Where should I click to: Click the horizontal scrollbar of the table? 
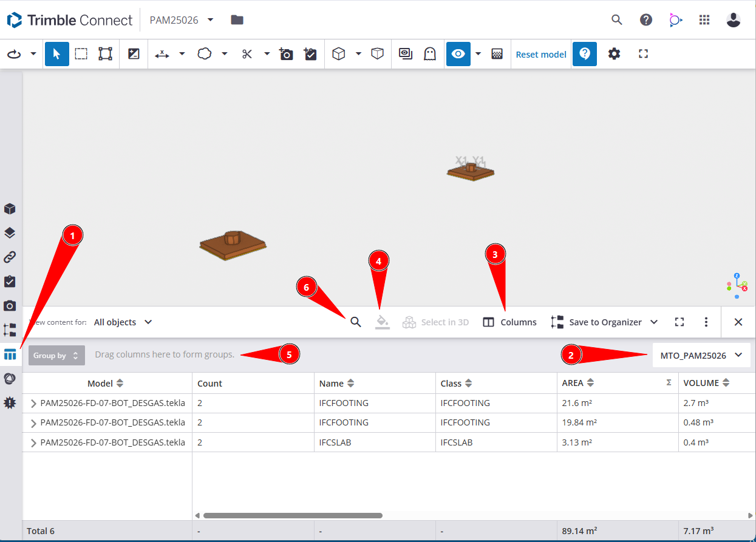pyautogui.click(x=293, y=516)
